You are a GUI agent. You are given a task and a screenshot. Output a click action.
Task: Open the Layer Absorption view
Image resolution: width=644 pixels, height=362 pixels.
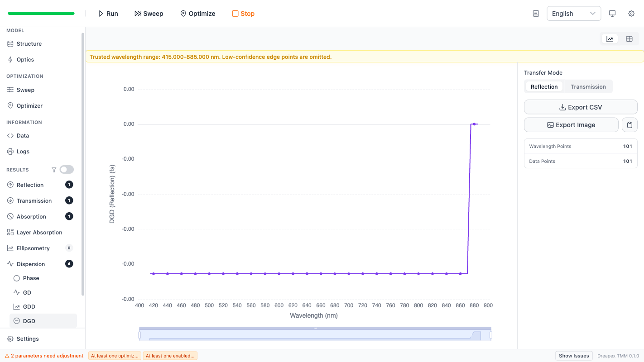[39, 232]
